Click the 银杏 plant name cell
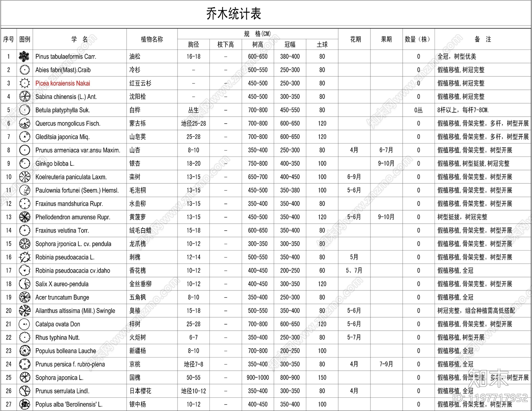Image resolution: width=532 pixels, height=411 pixels. (135, 163)
